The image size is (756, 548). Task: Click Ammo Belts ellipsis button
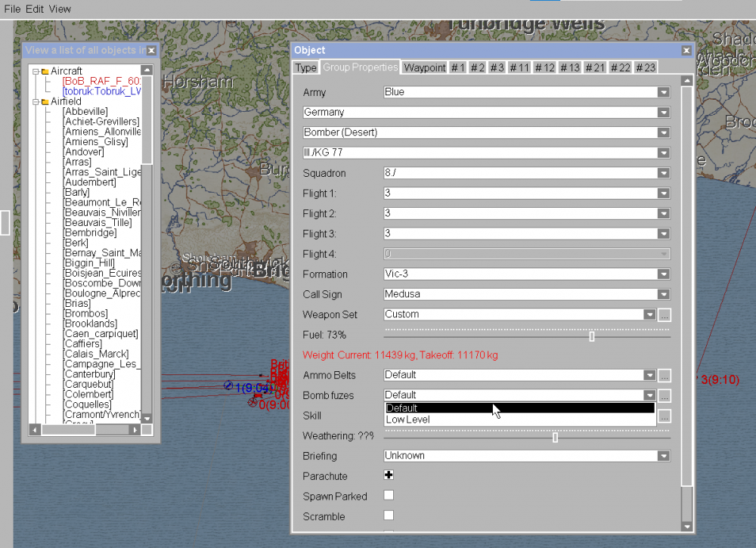(665, 375)
